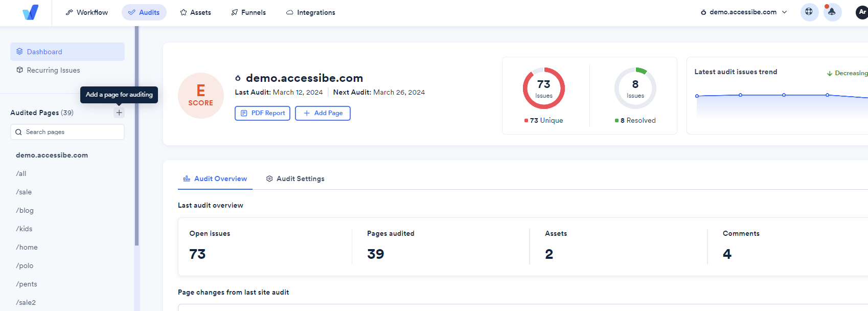
Task: Open the /polo audited page
Action: 25,266
